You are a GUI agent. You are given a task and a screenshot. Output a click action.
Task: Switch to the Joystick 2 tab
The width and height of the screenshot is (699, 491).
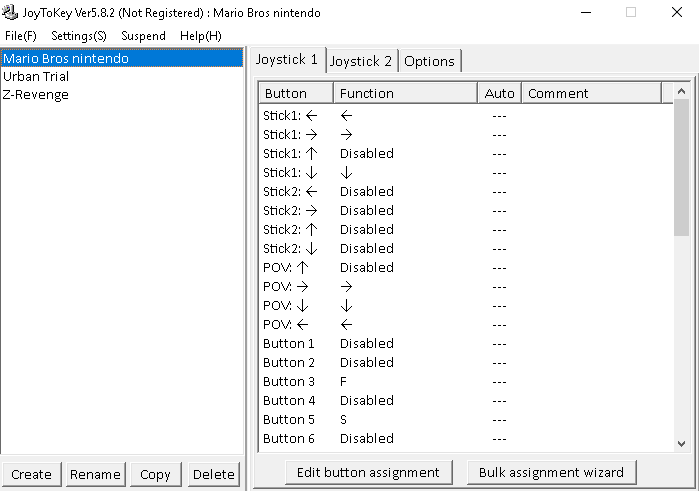[x=361, y=61]
